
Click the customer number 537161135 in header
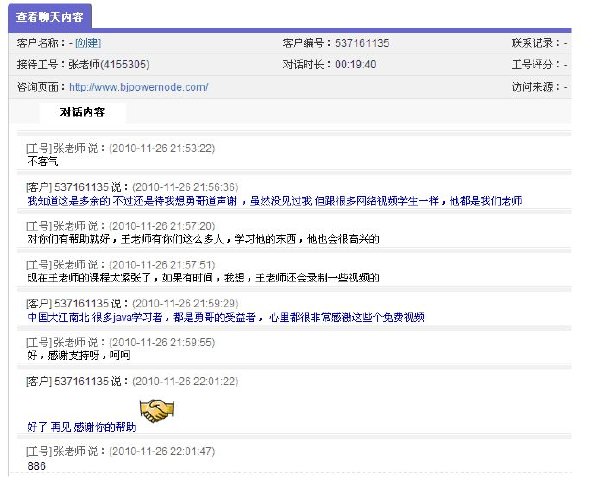pos(362,43)
